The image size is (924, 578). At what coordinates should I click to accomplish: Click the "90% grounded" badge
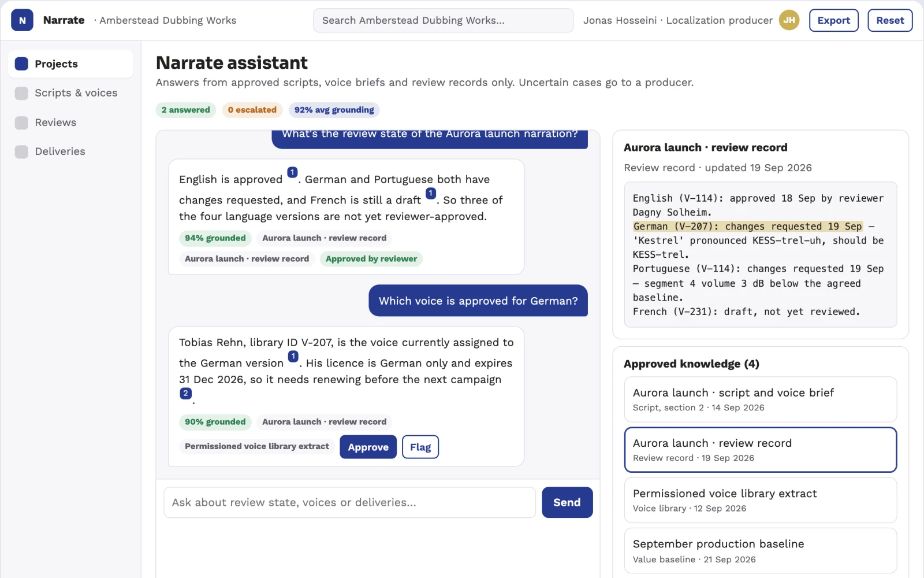tap(215, 422)
